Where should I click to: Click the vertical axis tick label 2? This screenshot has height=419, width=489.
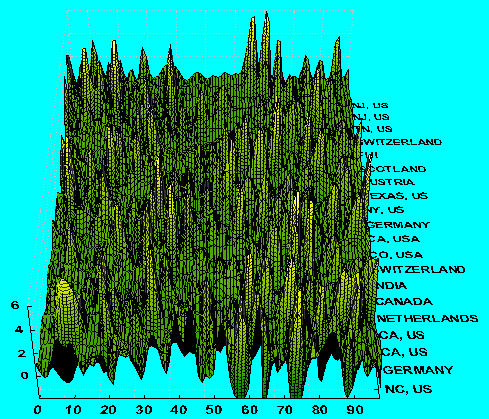point(21,353)
